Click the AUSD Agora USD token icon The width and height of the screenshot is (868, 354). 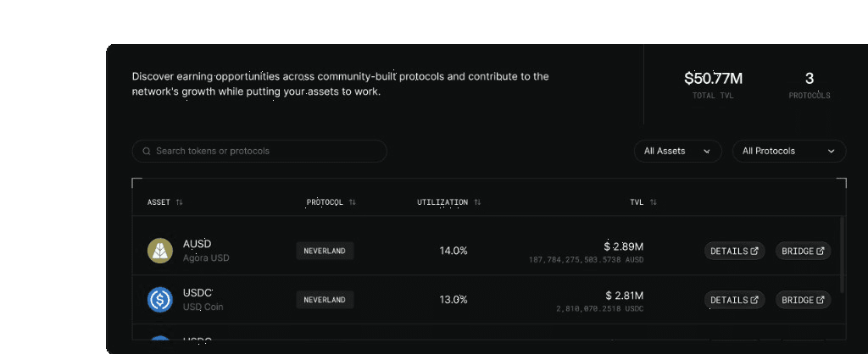point(160,251)
